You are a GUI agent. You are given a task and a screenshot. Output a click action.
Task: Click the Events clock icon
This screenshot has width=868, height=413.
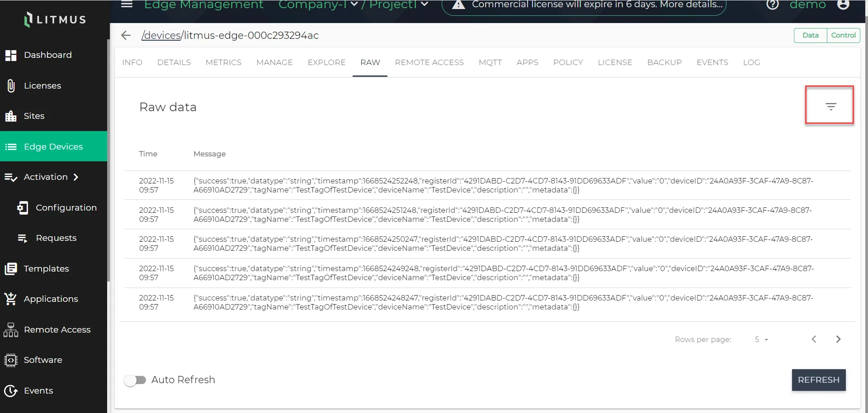click(x=11, y=391)
